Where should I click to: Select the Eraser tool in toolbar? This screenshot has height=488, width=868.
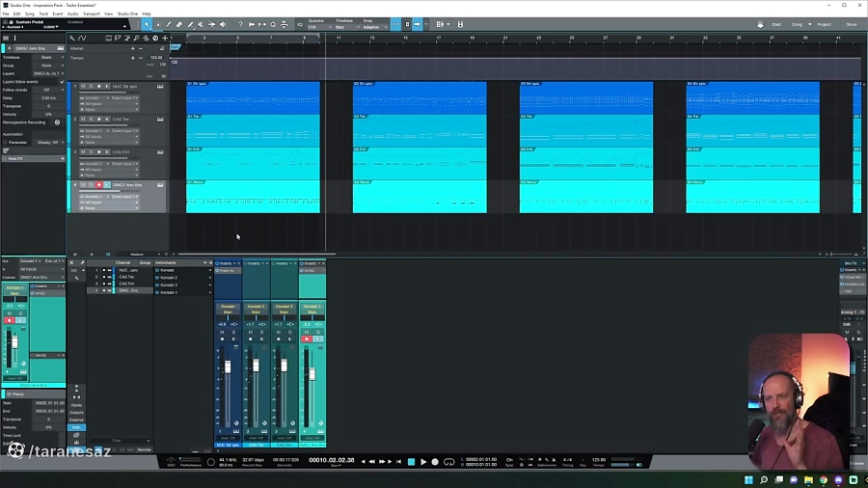click(179, 24)
